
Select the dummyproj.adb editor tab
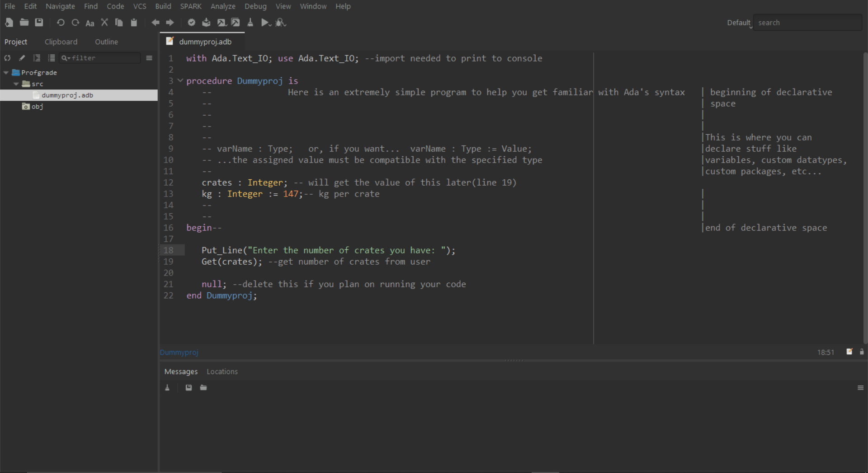[x=202, y=42]
